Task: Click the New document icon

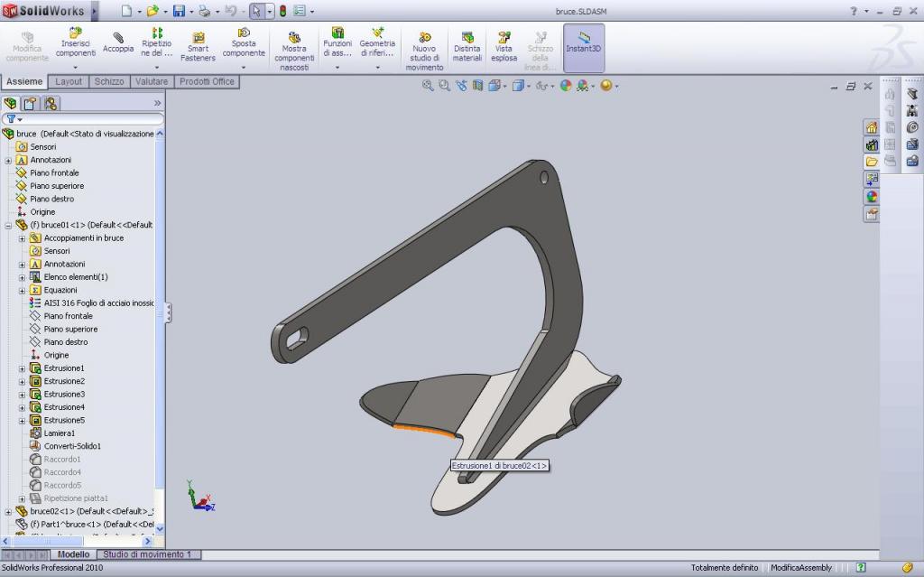Action: 126,11
